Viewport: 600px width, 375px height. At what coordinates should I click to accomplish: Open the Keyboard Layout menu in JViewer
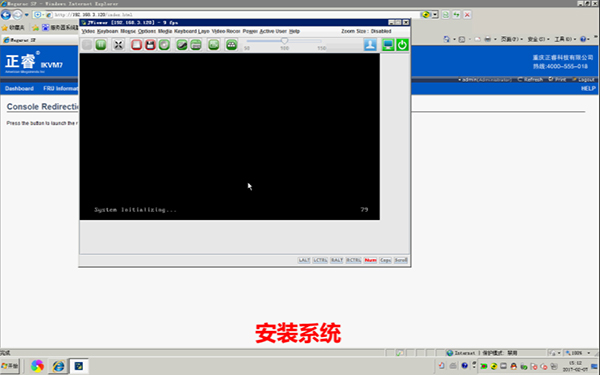(192, 31)
